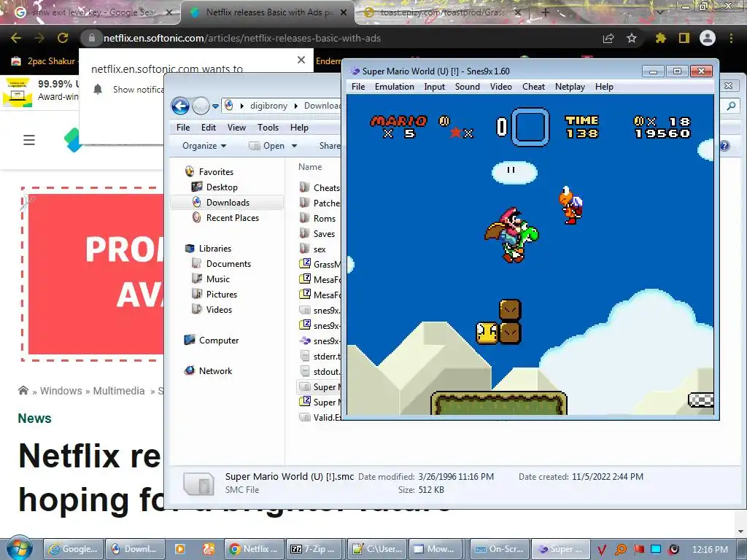
Task: Click the Explorer Forward arrow button
Action: click(201, 106)
